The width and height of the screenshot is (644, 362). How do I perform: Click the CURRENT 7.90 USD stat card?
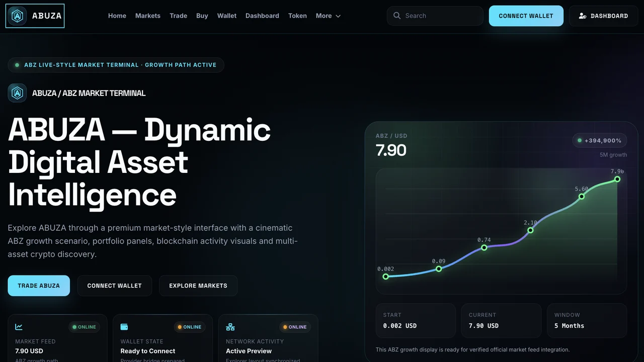click(501, 321)
